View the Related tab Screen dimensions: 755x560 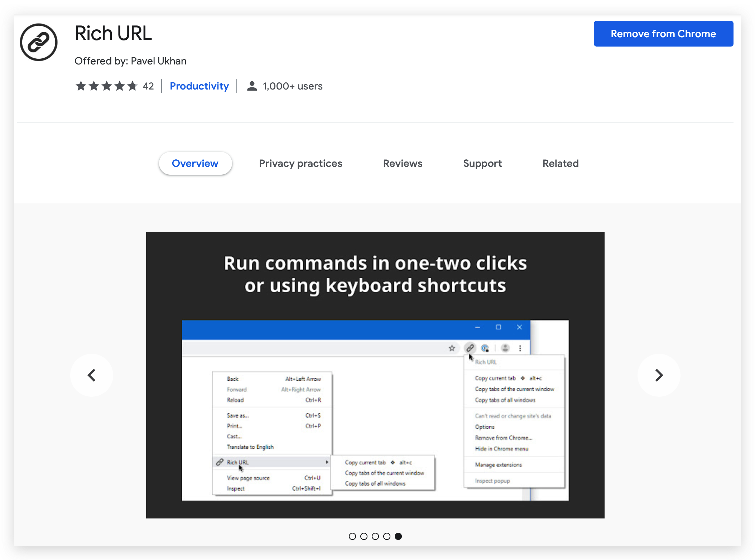pyautogui.click(x=561, y=163)
